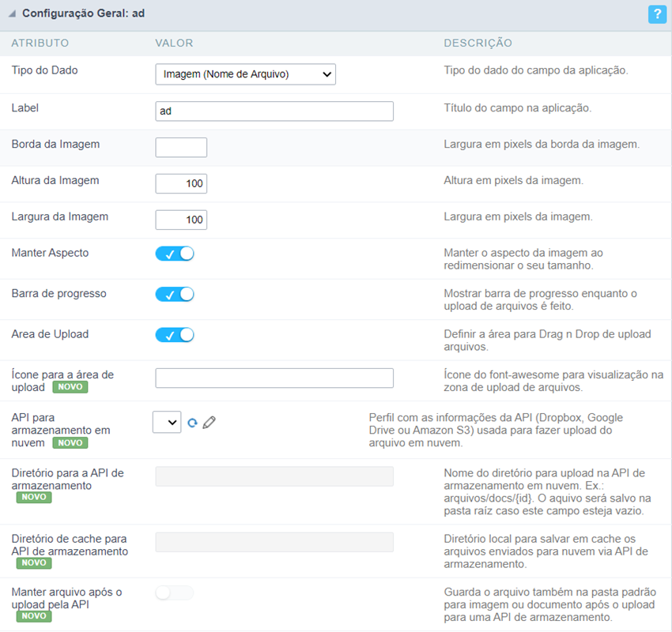
Task: Click the Ícone para a área de upload field
Action: [x=274, y=378]
